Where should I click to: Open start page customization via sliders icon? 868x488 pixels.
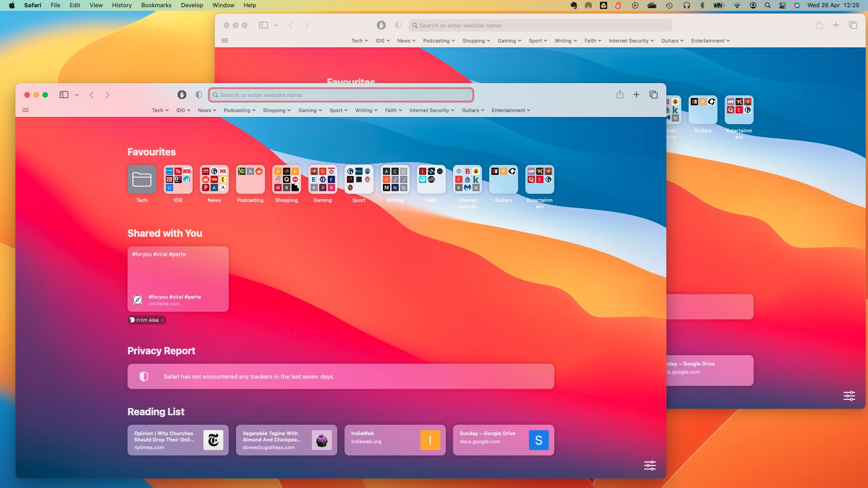click(x=650, y=465)
